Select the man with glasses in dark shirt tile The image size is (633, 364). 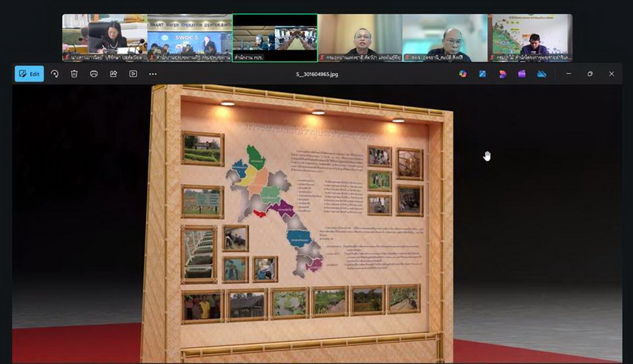click(x=360, y=37)
